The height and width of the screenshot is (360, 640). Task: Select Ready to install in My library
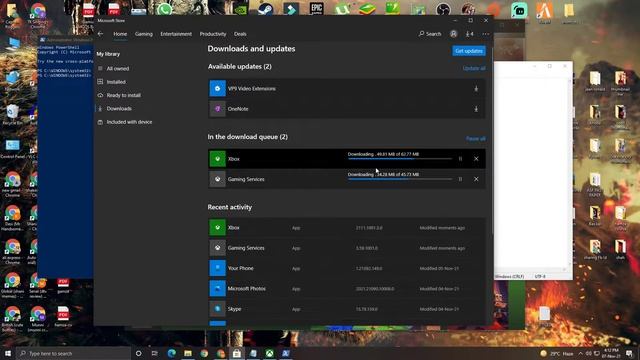[x=123, y=96]
